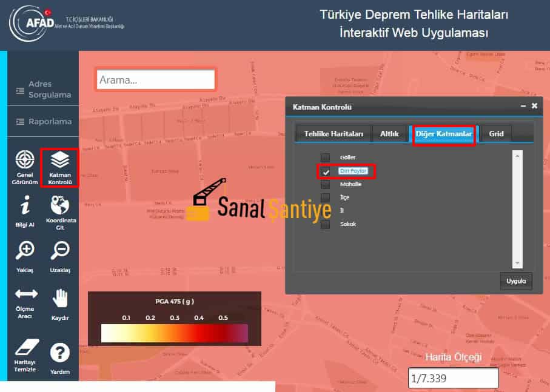Click the Arama search field

[x=156, y=79]
